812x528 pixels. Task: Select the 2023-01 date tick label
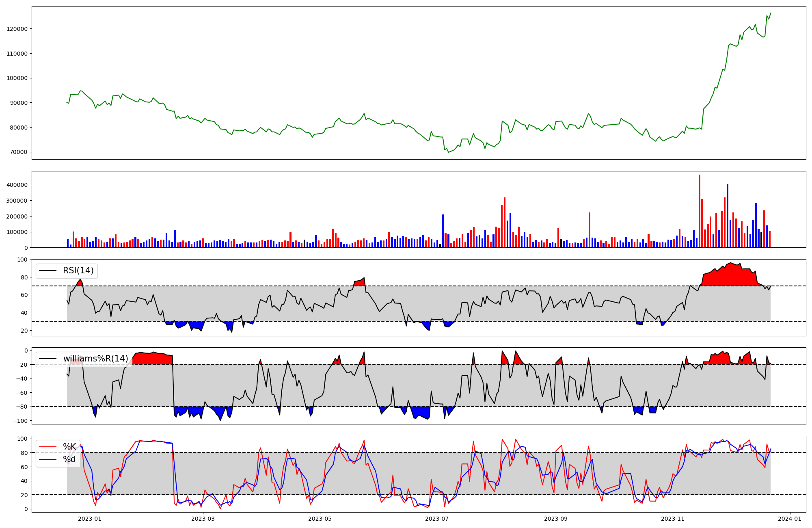click(89, 519)
